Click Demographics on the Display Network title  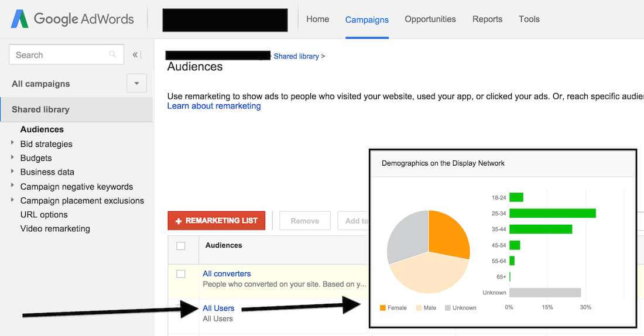443,163
